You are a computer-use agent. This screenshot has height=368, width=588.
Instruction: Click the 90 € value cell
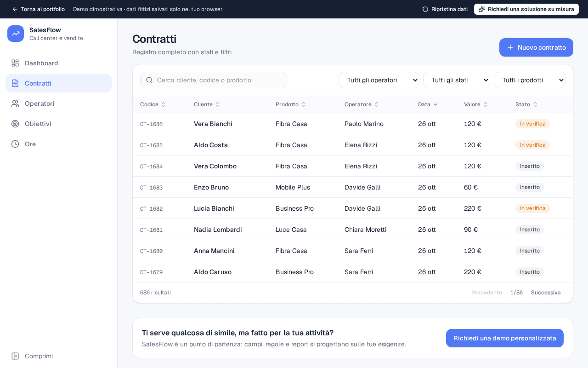[x=471, y=230]
